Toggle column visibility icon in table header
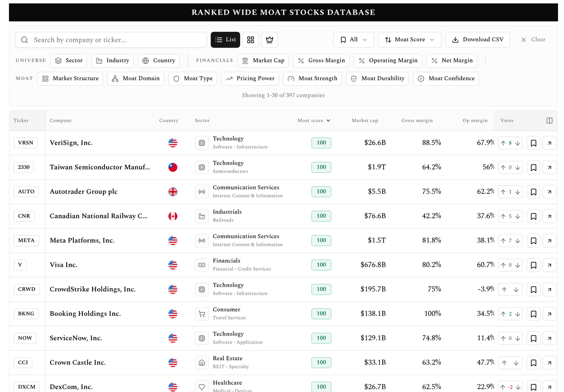 (x=549, y=121)
